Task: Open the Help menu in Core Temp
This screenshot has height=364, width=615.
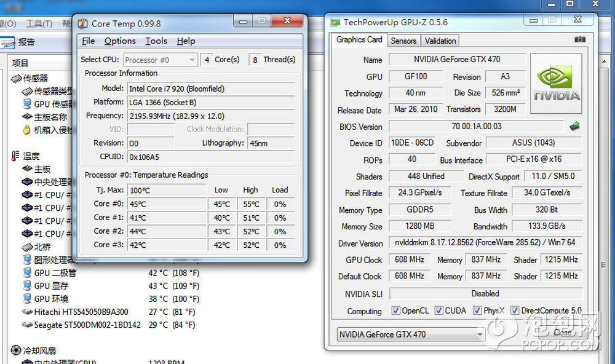Action: [x=186, y=41]
